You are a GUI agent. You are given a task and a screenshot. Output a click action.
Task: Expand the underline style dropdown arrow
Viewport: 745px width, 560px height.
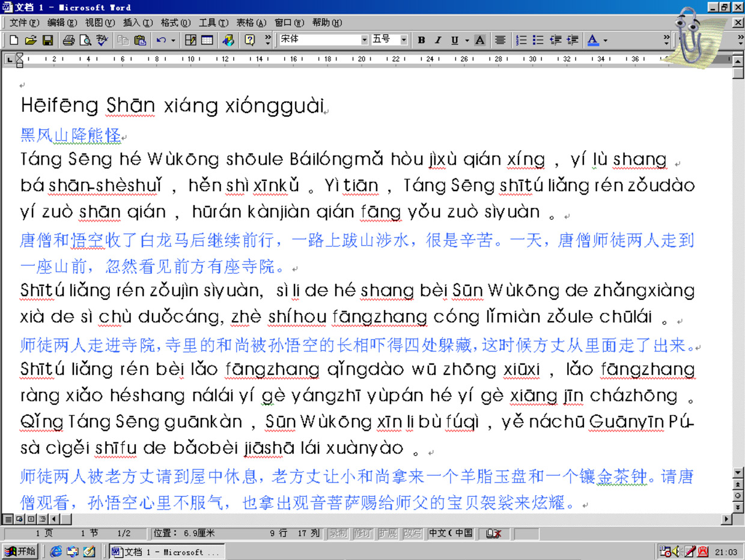466,40
